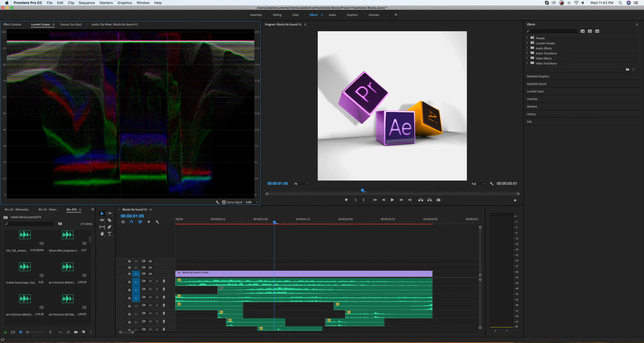Select the Track Select Forward tool
Image resolution: width=644 pixels, height=343 pixels.
tap(109, 213)
